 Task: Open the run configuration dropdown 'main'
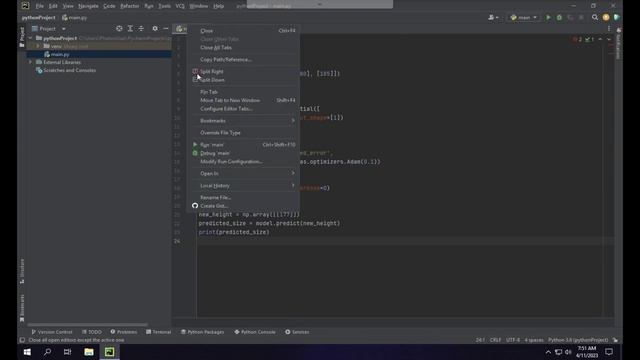click(x=524, y=18)
